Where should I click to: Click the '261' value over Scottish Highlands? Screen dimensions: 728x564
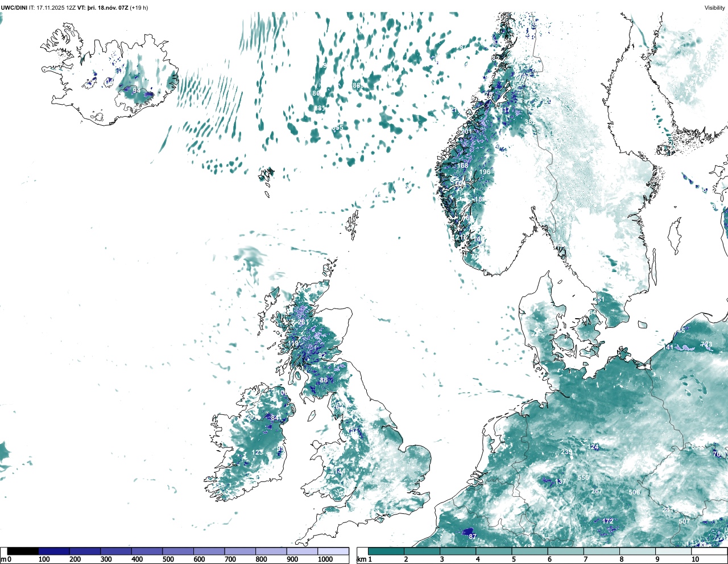point(303,322)
